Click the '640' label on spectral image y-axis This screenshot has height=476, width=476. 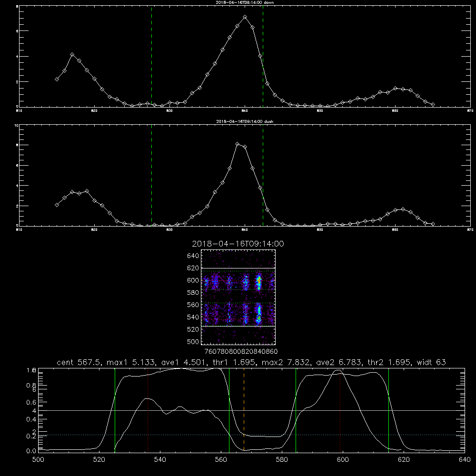[x=193, y=256]
